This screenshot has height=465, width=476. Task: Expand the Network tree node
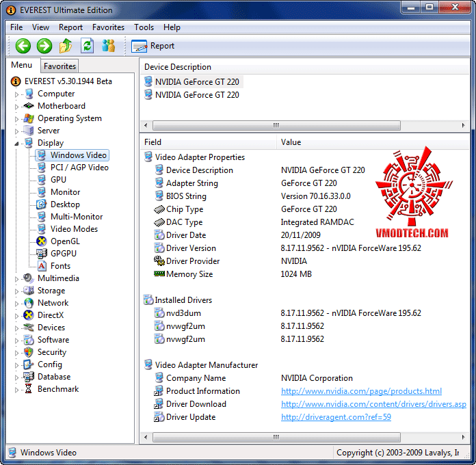click(x=16, y=304)
